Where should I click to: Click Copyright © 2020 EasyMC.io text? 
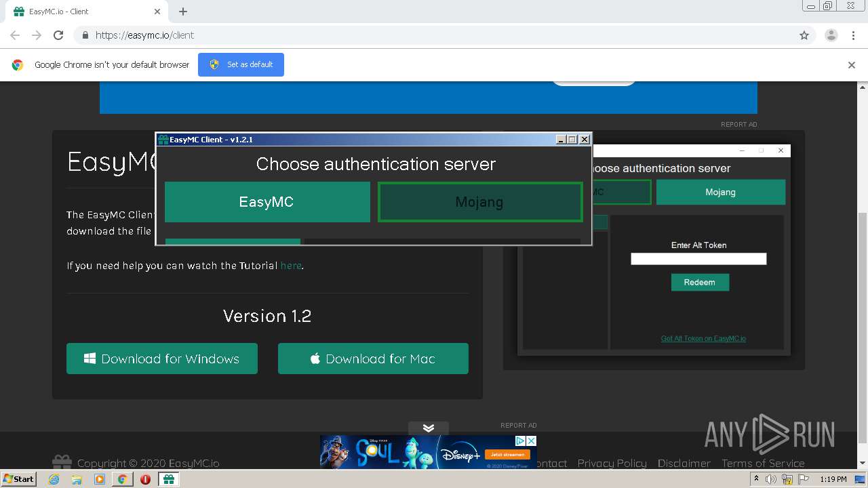coord(149,463)
